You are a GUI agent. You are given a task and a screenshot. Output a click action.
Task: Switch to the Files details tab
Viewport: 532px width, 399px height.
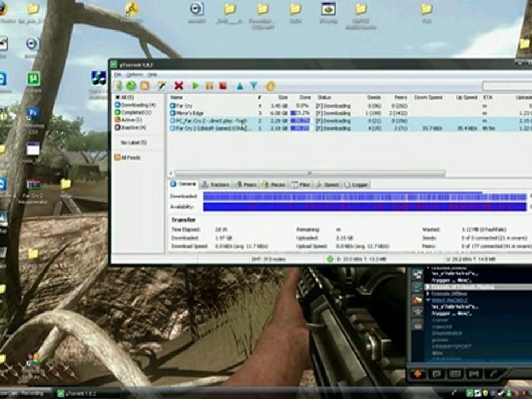[301, 185]
